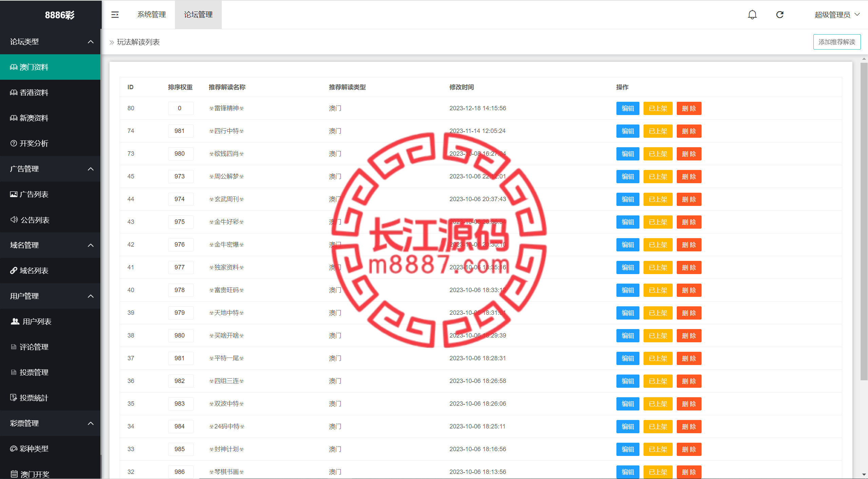Collapse the 广告管理 menu group

pyautogui.click(x=50, y=169)
